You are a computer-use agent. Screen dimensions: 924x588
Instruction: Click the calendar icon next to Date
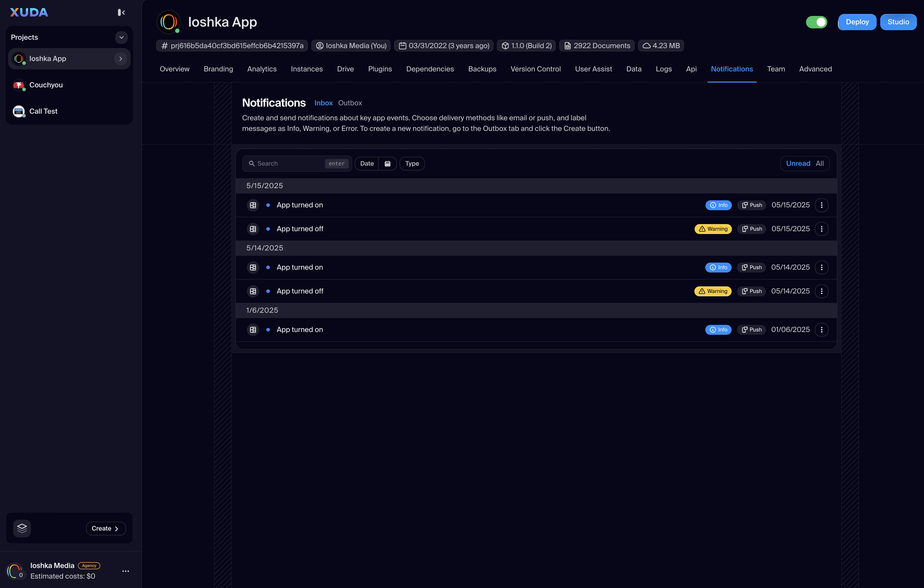(x=388, y=164)
